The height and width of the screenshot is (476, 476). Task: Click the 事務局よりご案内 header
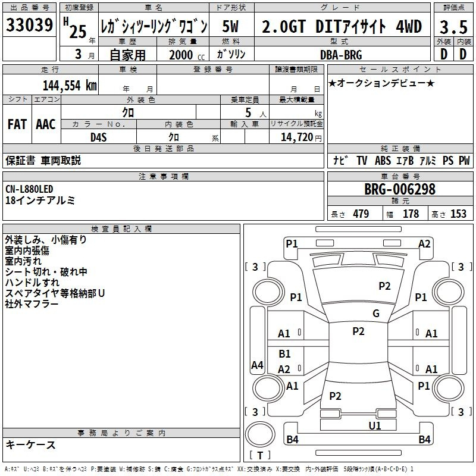tap(121, 433)
